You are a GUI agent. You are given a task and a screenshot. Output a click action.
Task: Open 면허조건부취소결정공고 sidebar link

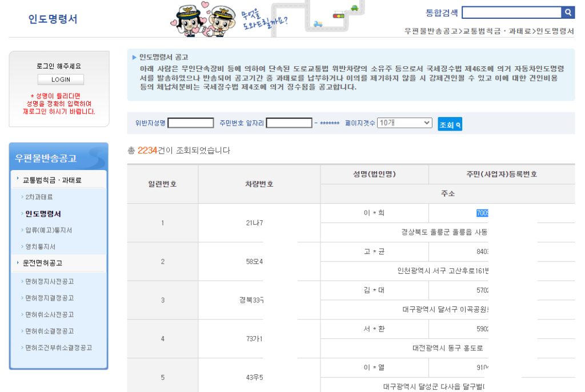(58, 347)
